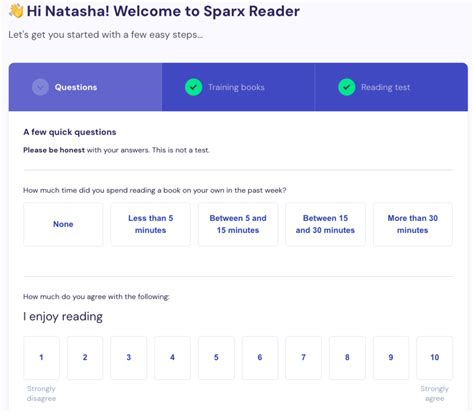This screenshot has width=474, height=412.
Task: Select rating 10 for enjoy reading
Action: pos(435,358)
